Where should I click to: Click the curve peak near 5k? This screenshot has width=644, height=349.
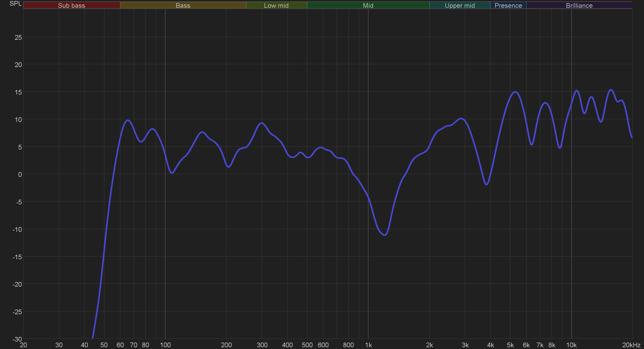(515, 92)
